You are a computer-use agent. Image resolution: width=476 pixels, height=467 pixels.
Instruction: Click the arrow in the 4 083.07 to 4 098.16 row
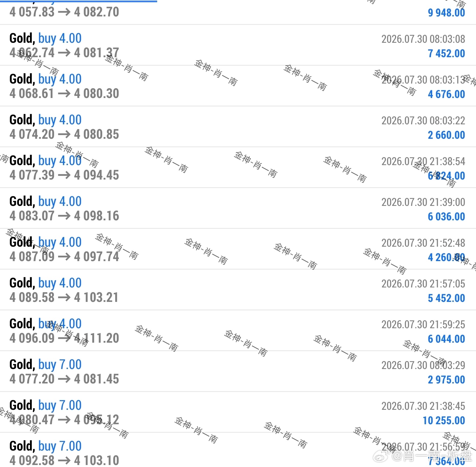point(64,216)
